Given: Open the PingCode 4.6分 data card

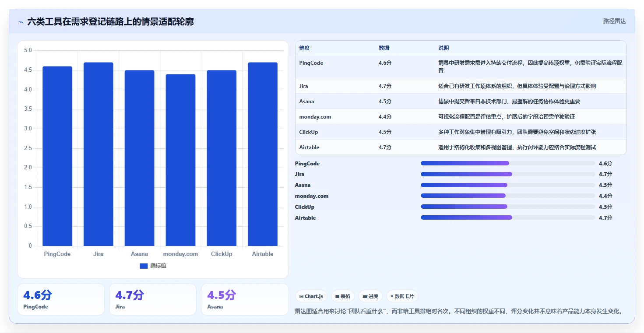Looking at the screenshot, I should 61,299.
